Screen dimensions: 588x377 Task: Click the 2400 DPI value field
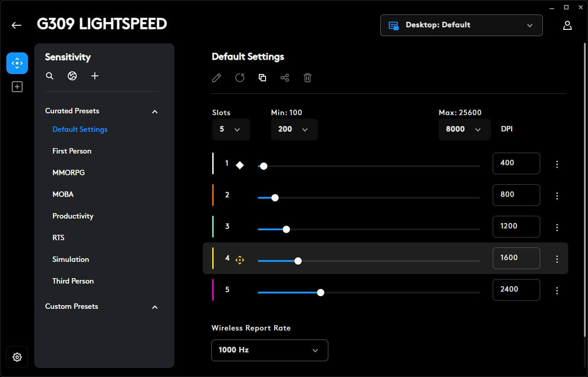pos(516,290)
